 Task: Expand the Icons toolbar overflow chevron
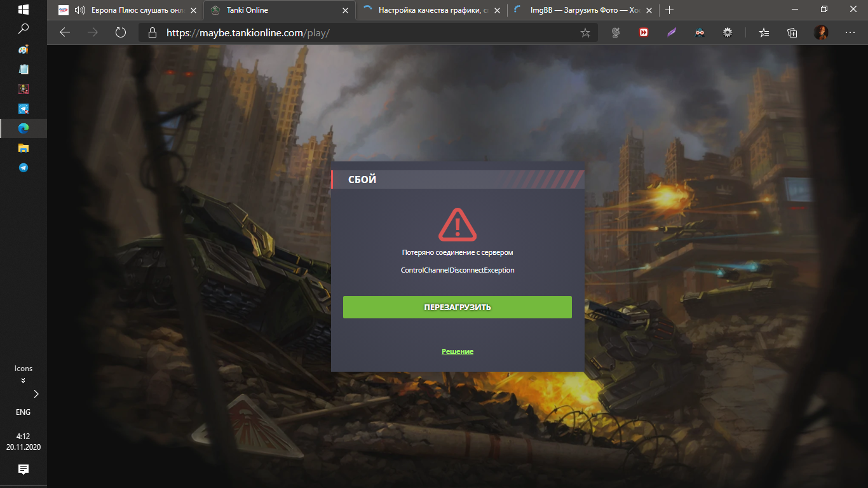[x=24, y=381]
